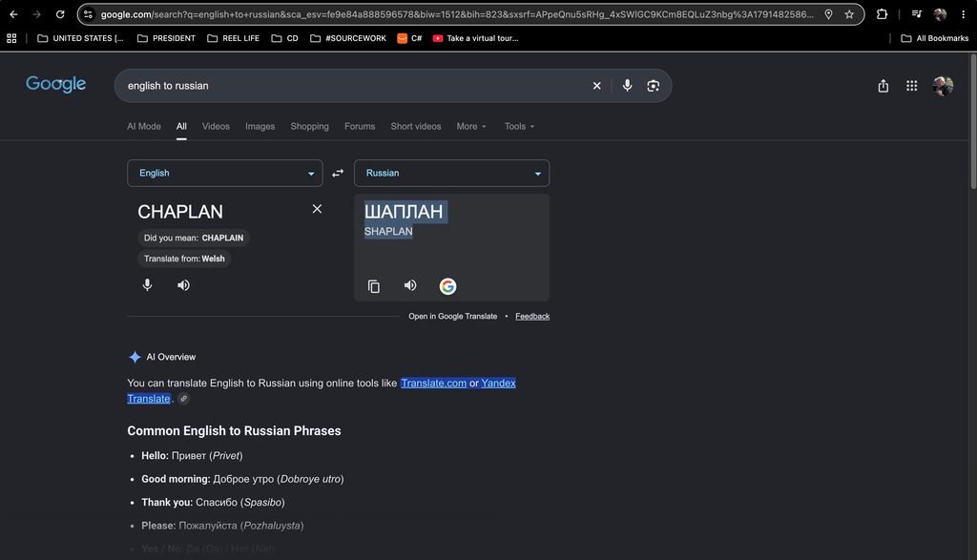This screenshot has width=977, height=560.
Task: Bookmark this page with the star icon
Action: click(849, 14)
